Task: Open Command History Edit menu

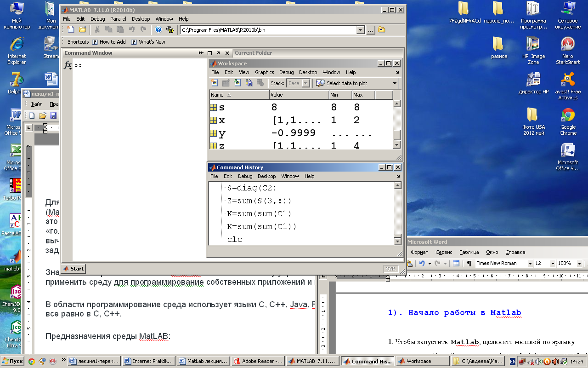Action: (228, 176)
